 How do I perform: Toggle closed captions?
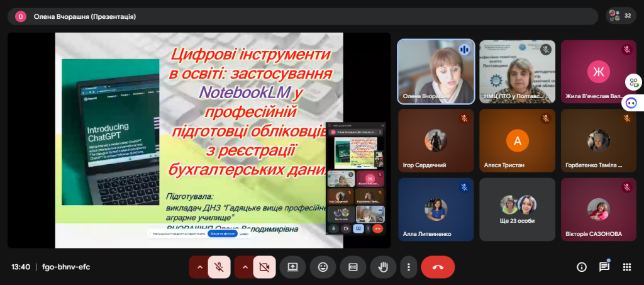click(x=353, y=267)
